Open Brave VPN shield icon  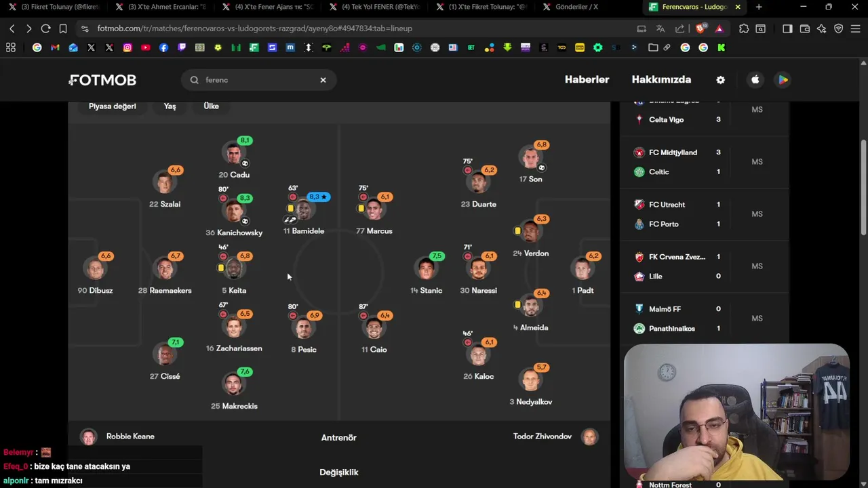839,28
